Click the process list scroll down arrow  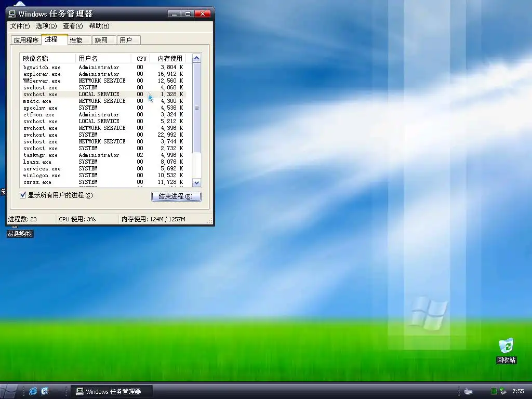(x=196, y=182)
